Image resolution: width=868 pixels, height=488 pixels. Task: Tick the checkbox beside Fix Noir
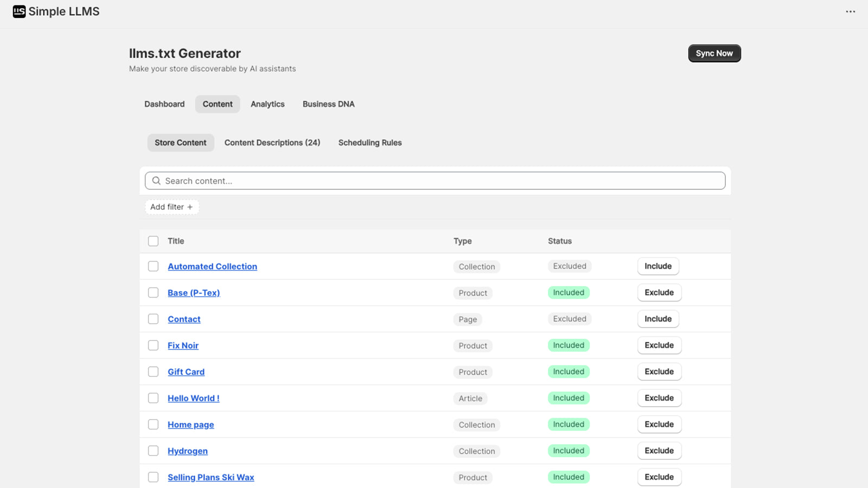point(154,345)
